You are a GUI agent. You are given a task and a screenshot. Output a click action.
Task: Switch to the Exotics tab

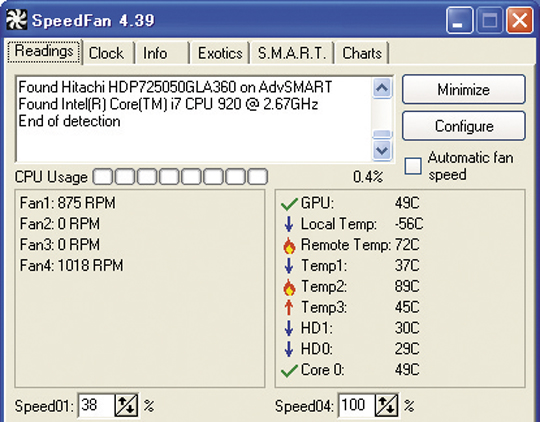tap(220, 53)
